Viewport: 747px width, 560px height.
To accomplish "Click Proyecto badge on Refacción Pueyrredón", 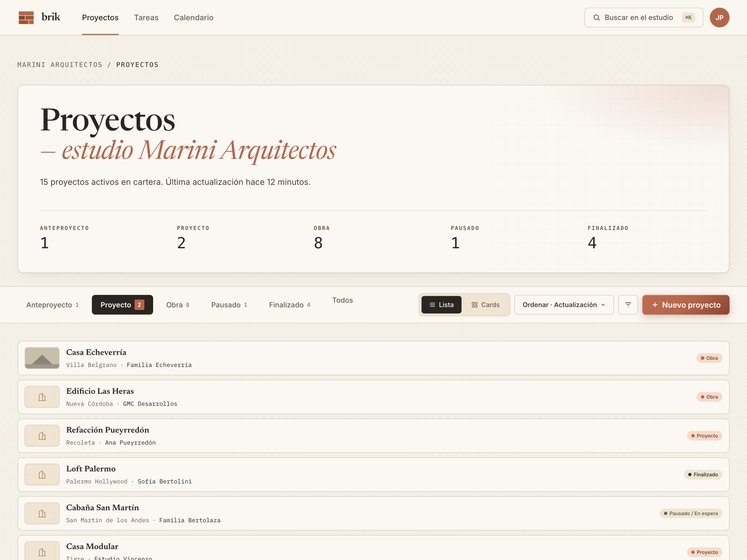I will click(x=704, y=436).
